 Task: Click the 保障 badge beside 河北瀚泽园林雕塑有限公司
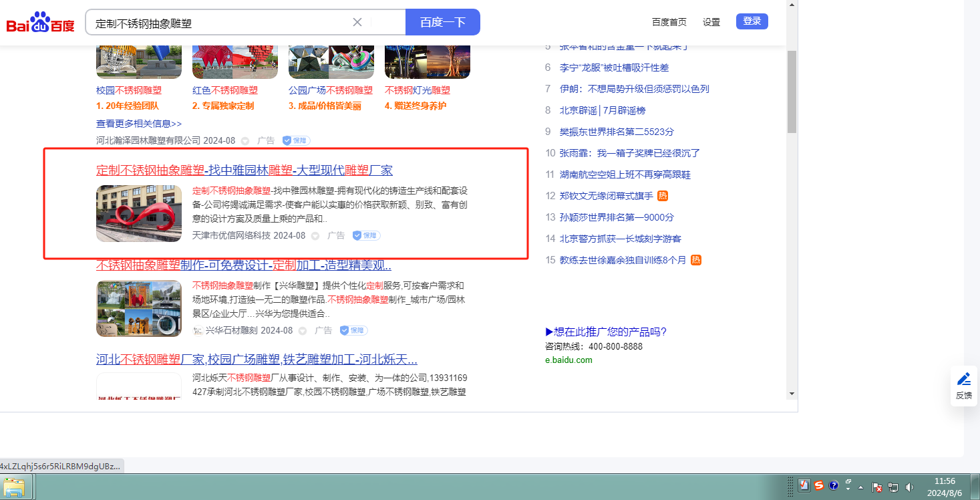296,140
